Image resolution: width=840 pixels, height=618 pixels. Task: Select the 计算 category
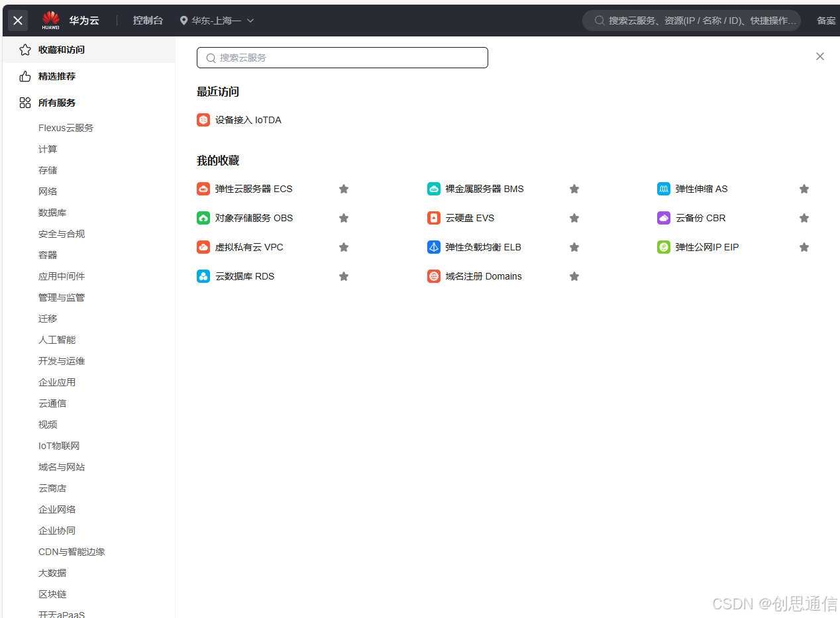[48, 149]
